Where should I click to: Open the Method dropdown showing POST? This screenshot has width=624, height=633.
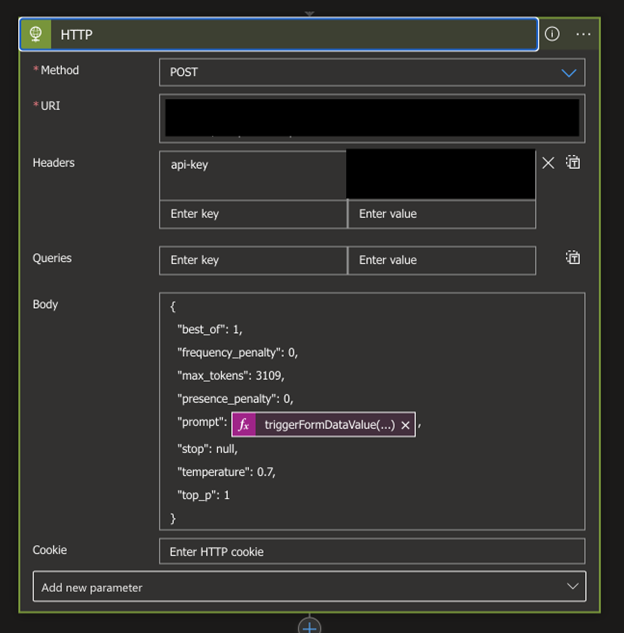tap(371, 72)
